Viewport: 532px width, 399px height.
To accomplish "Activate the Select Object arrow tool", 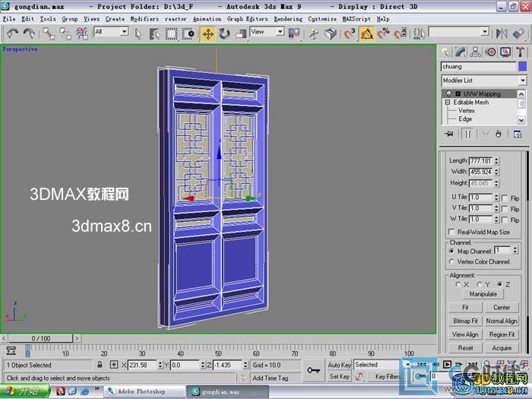I will 138,33.
